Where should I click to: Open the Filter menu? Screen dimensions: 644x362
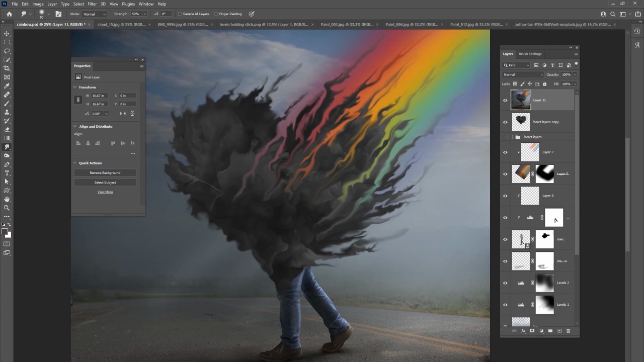pyautogui.click(x=92, y=4)
